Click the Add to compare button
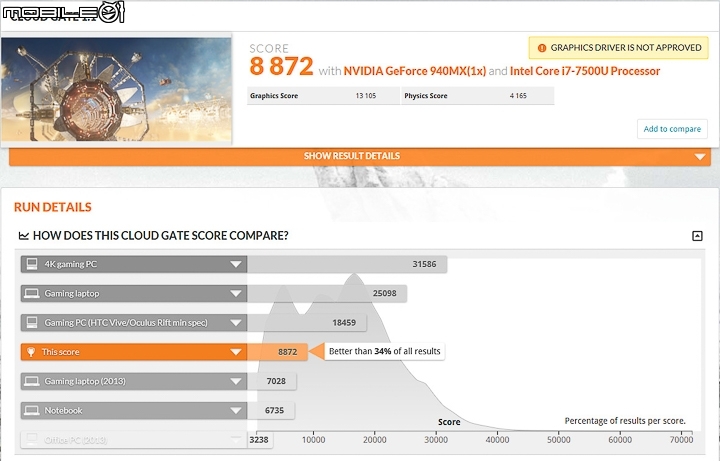This screenshot has height=461, width=720. [x=672, y=129]
